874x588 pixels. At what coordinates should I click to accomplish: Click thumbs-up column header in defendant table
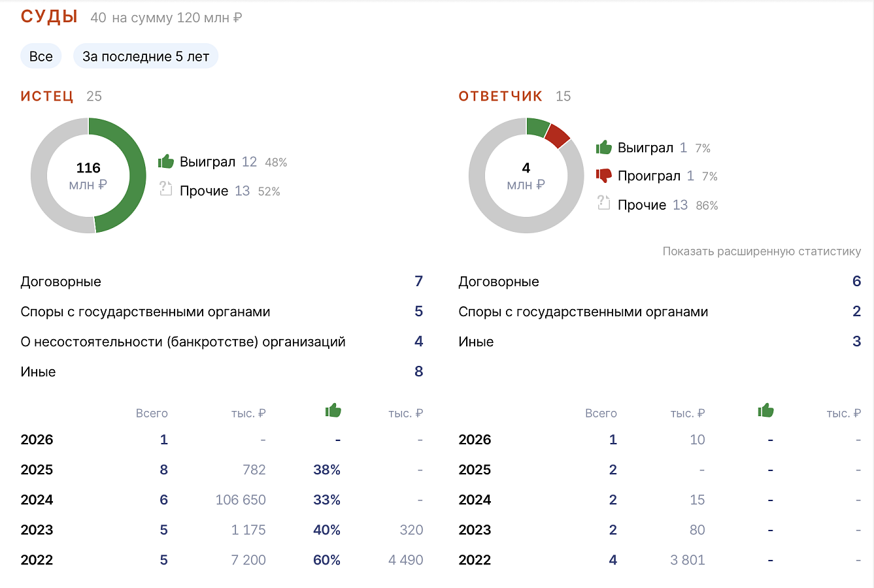(x=765, y=410)
